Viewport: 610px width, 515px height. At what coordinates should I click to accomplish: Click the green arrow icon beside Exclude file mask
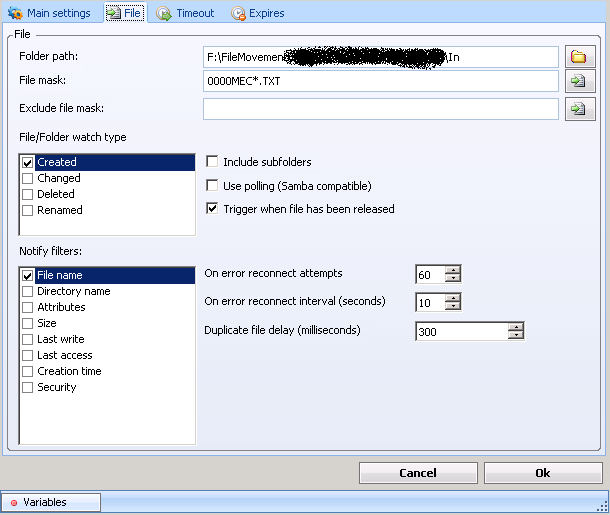(x=577, y=109)
